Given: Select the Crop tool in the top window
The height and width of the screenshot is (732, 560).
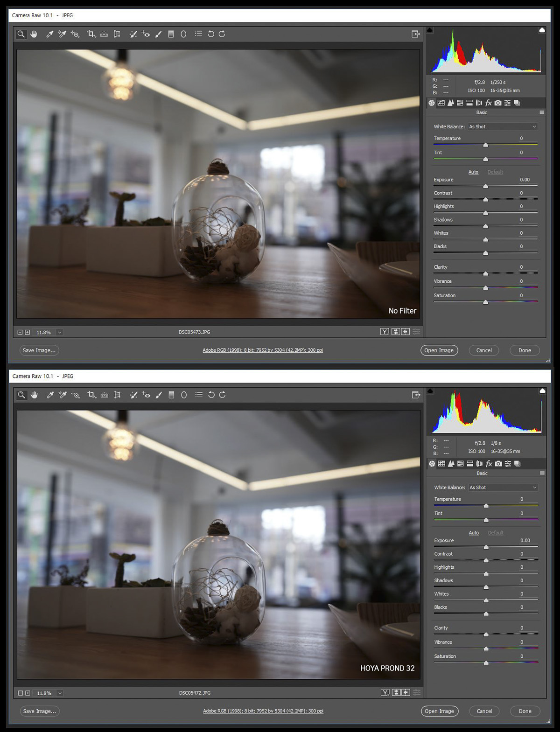Looking at the screenshot, I should (91, 34).
